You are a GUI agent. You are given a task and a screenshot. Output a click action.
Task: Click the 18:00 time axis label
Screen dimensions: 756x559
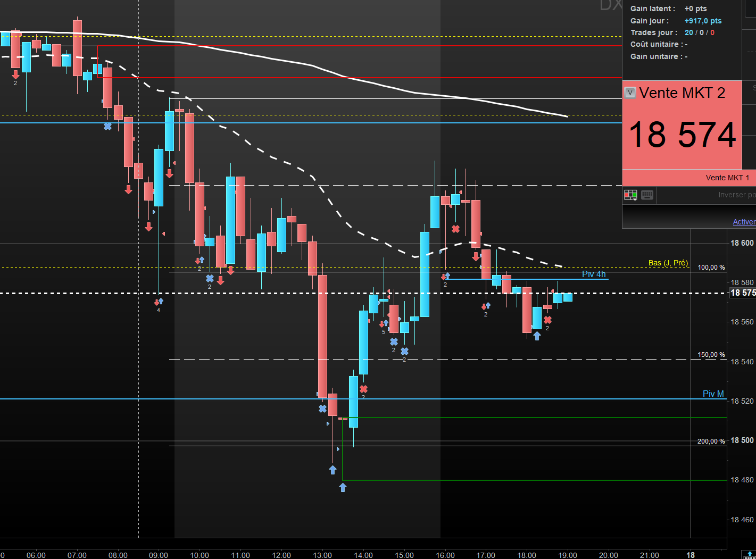pos(527,555)
